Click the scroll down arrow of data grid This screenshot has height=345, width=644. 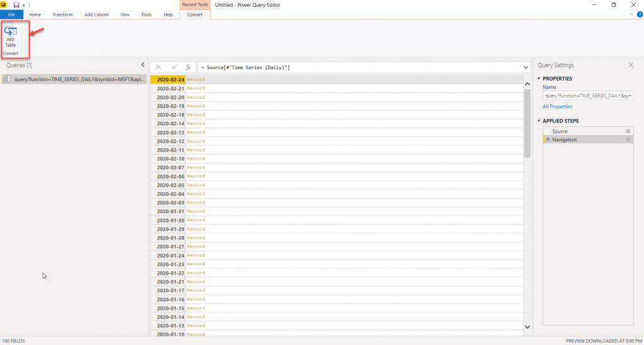click(x=528, y=327)
